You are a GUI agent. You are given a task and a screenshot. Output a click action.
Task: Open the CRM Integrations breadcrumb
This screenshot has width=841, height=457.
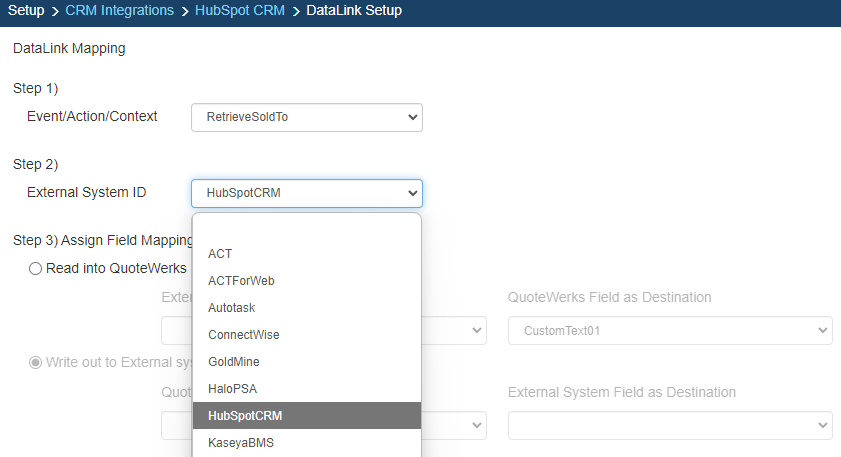click(119, 11)
